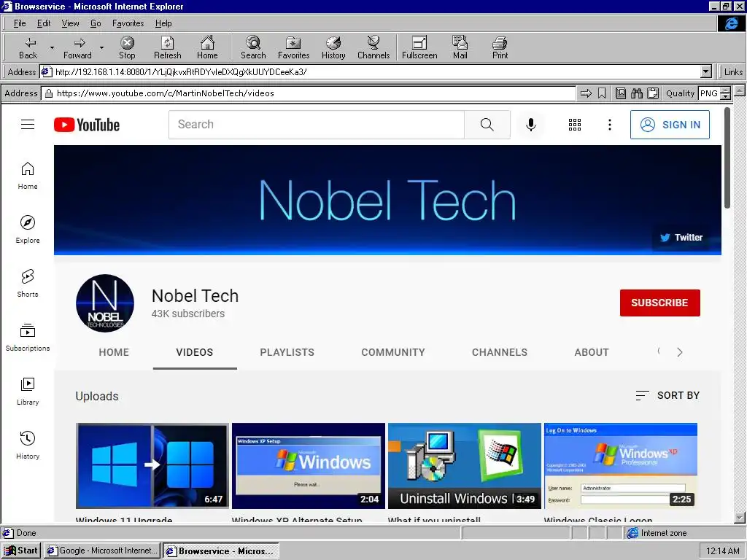The image size is (747, 560).
Task: Click the IE address field with 192.168.1.14
Action: click(370, 72)
